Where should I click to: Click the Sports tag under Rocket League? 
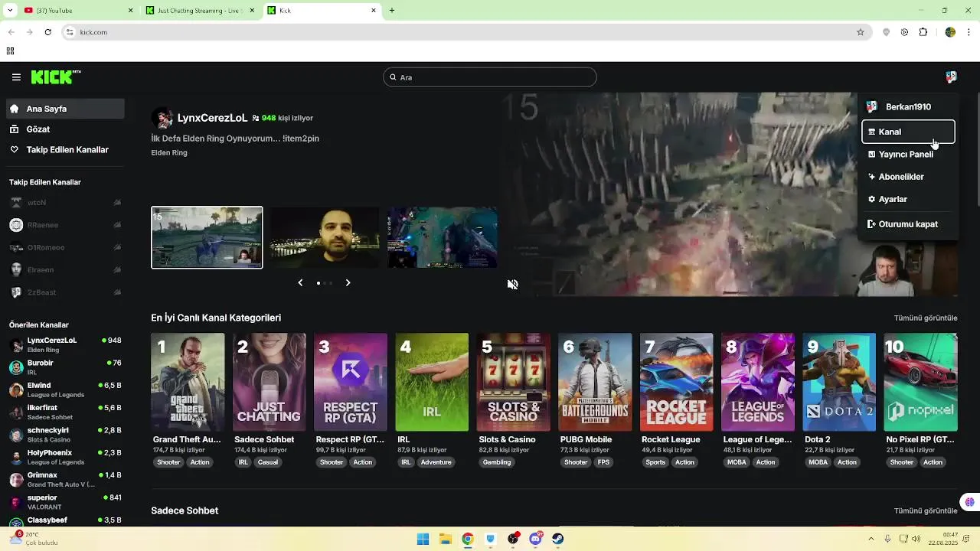655,462
